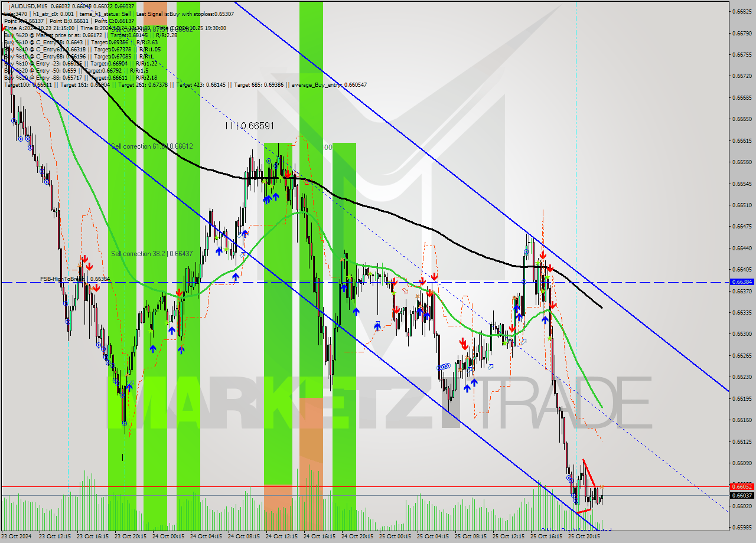Screen dimensions: 756x543
Task: Click the '25 Oct 00:15' time label
Action: tap(395, 537)
